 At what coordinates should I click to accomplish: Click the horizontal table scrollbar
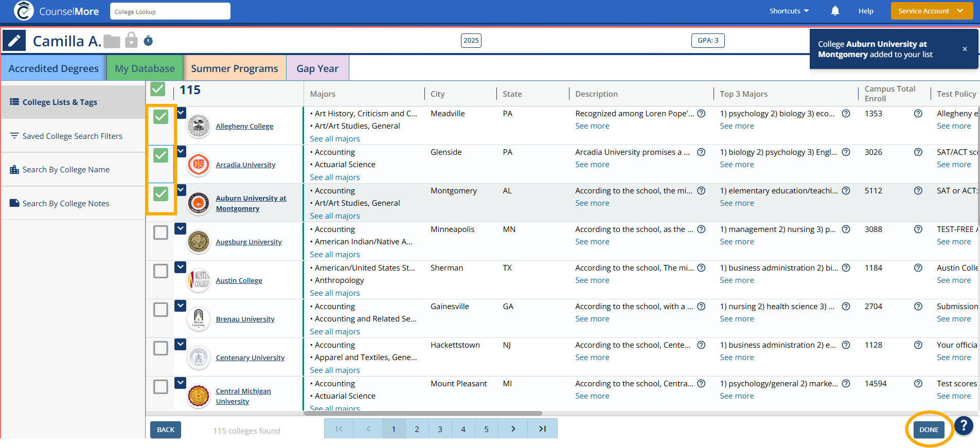423,413
